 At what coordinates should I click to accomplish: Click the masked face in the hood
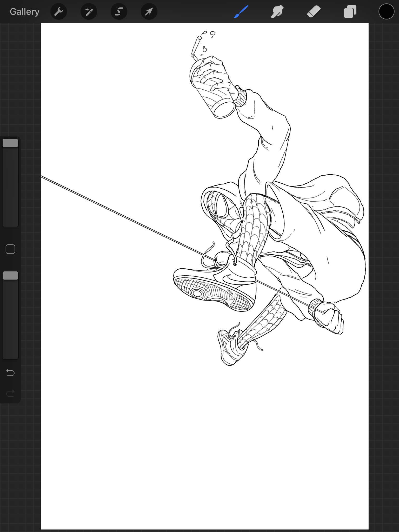click(224, 211)
